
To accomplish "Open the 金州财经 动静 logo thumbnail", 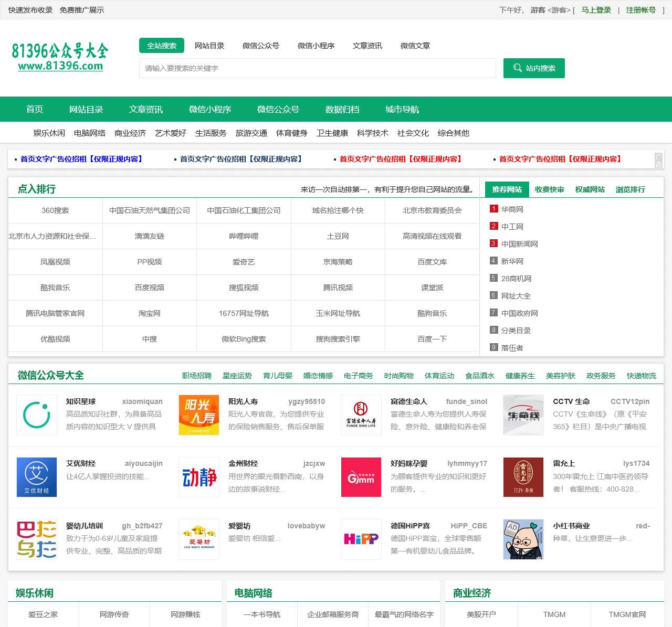I will click(199, 477).
